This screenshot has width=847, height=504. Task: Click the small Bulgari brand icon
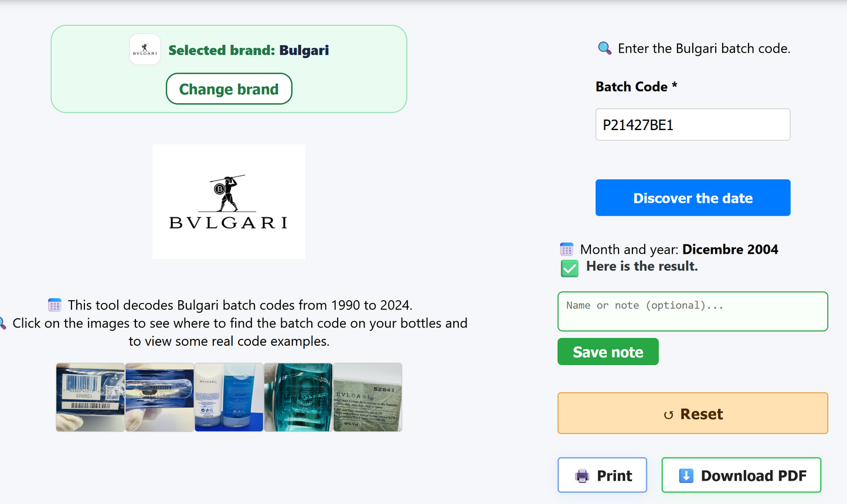tap(145, 50)
